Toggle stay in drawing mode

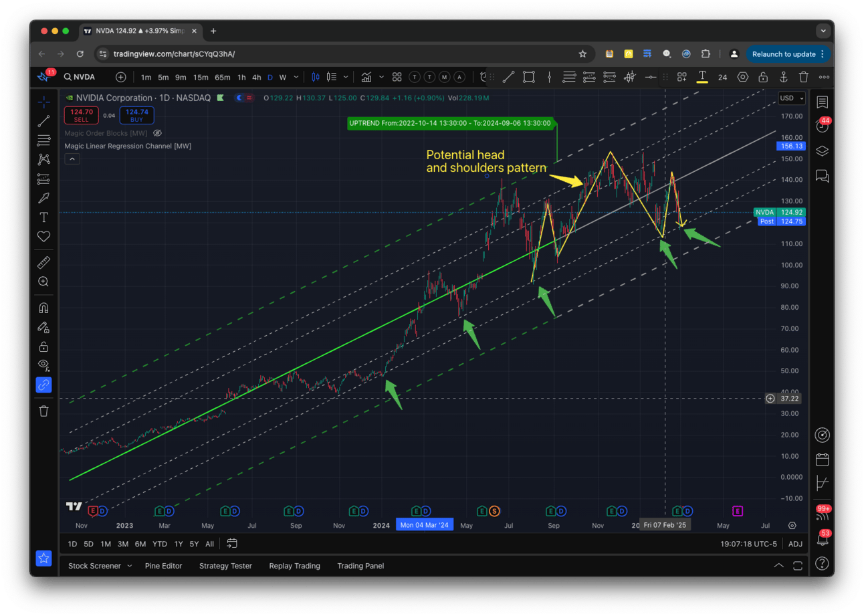(x=44, y=328)
